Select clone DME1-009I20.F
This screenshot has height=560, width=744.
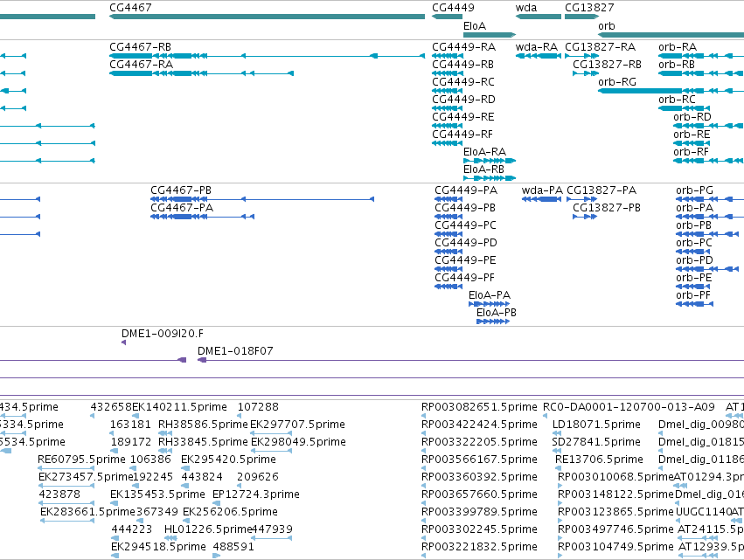(124, 342)
